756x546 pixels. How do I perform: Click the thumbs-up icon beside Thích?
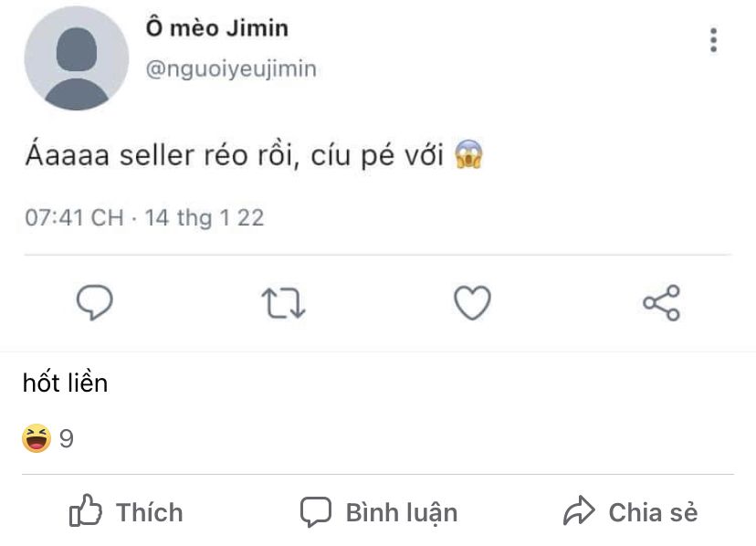coord(85,511)
